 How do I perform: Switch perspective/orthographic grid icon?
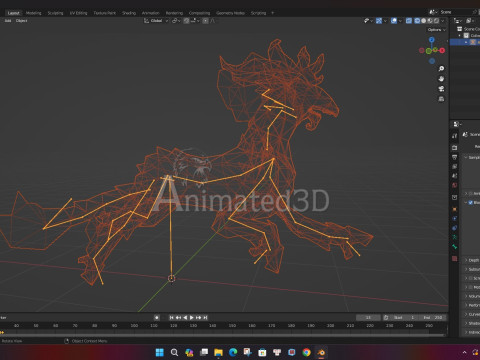(441, 99)
